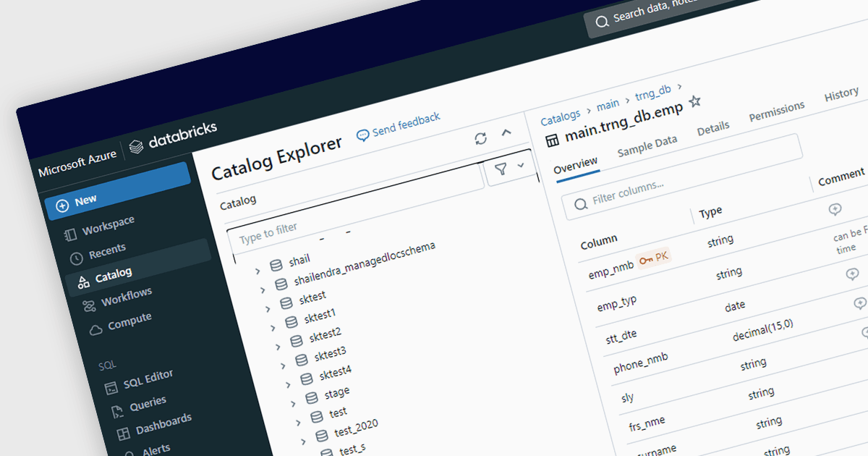The width and height of the screenshot is (868, 456).
Task: Click the Queries file icon
Action: pyautogui.click(x=117, y=412)
